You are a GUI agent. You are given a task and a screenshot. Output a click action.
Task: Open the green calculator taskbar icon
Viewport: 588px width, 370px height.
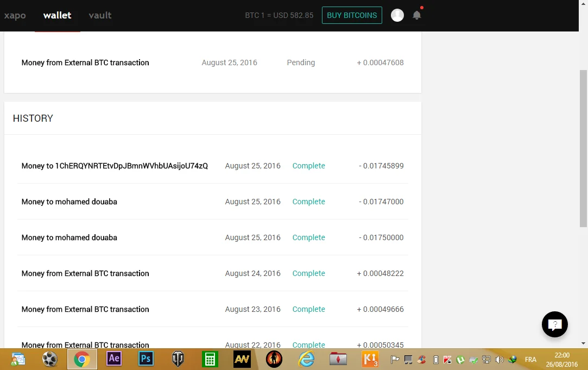point(210,359)
